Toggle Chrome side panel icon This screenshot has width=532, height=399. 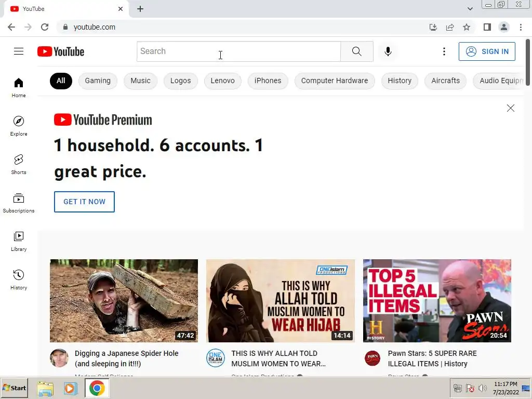[487, 27]
